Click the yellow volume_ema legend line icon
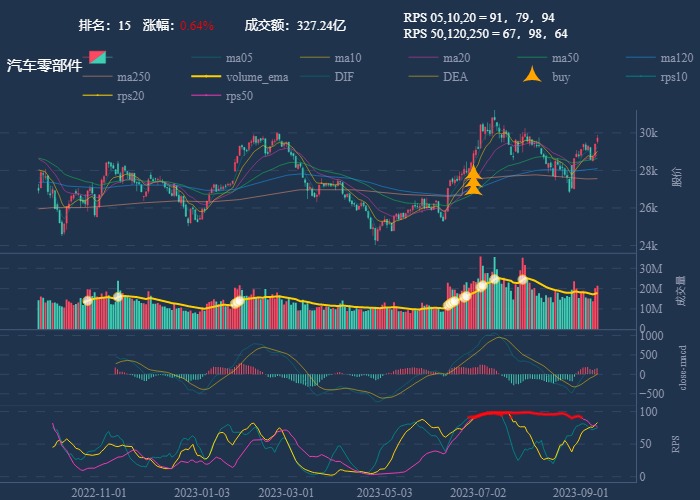Image resolution: width=700 pixels, height=500 pixels. click(x=207, y=76)
